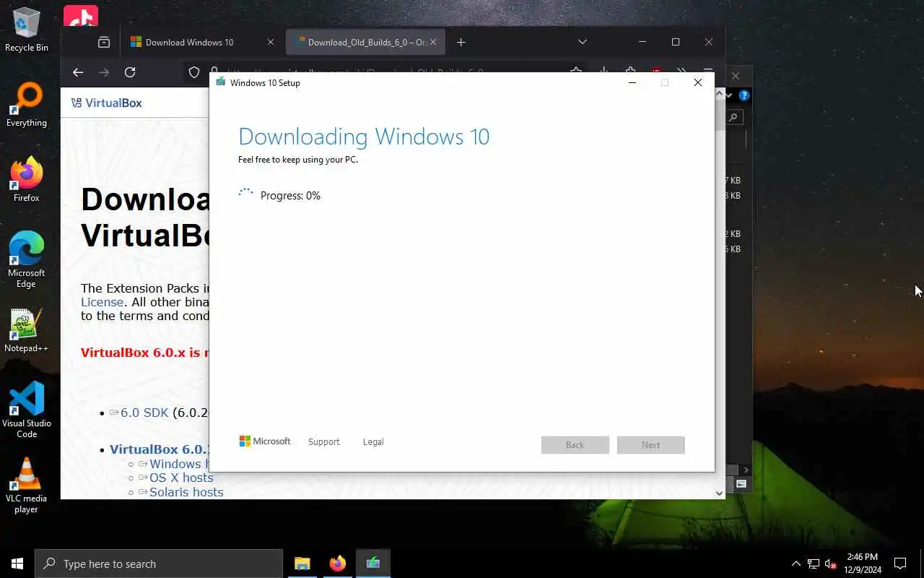924x578 pixels.
Task: Open the notification action center
Action: tap(900, 564)
